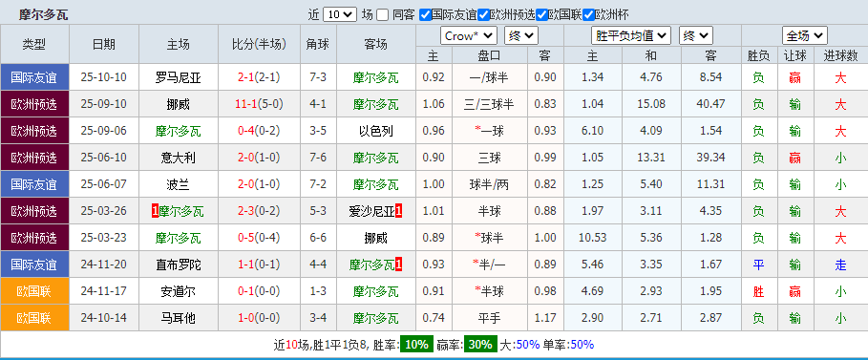The image size is (868, 360).
Task: Open the 近10场 match count dropdown
Action: (x=340, y=15)
